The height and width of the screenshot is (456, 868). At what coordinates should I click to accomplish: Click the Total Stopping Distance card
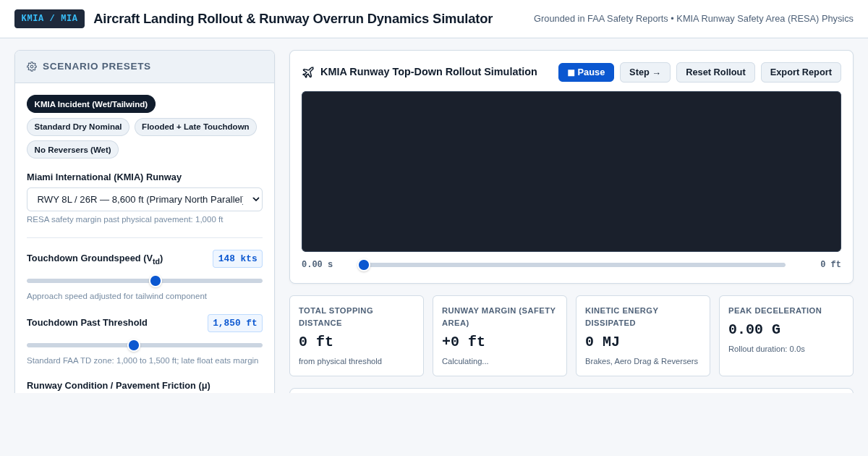point(357,336)
